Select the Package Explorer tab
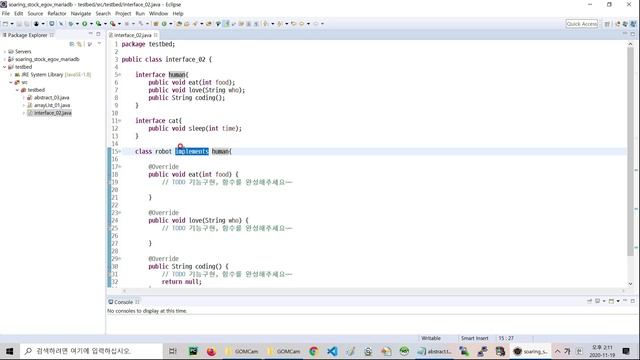Screen dimensions: 640x360 27,35
